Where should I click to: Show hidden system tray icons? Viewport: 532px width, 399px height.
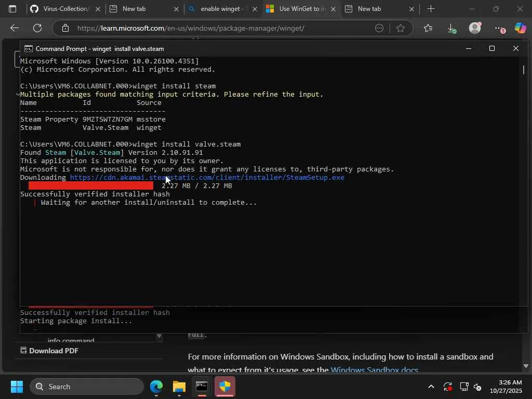[431, 387]
